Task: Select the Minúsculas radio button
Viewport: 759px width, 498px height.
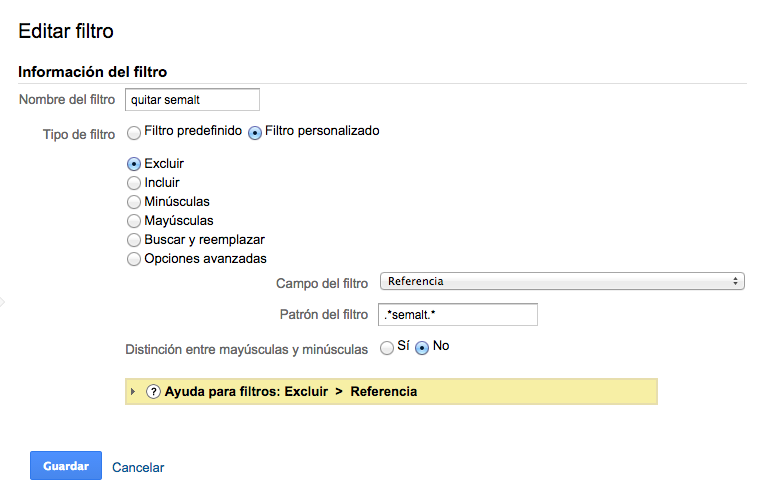Action: 134,202
